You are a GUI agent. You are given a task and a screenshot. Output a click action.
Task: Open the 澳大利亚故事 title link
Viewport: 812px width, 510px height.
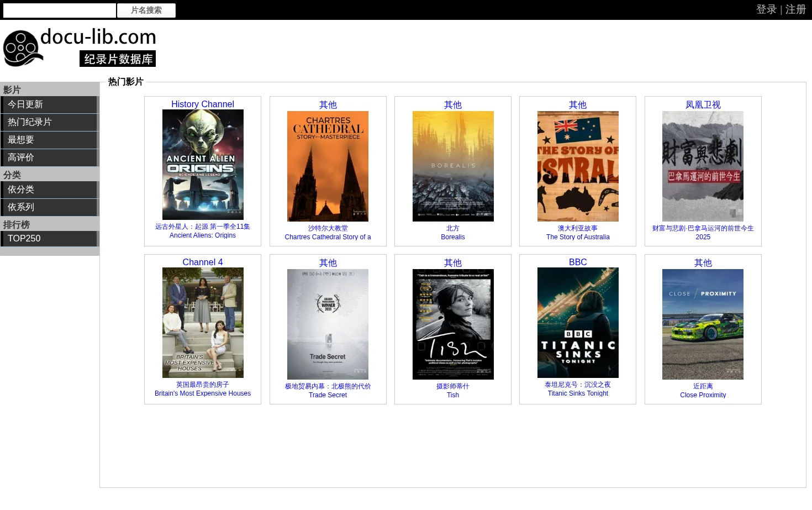pos(578,233)
